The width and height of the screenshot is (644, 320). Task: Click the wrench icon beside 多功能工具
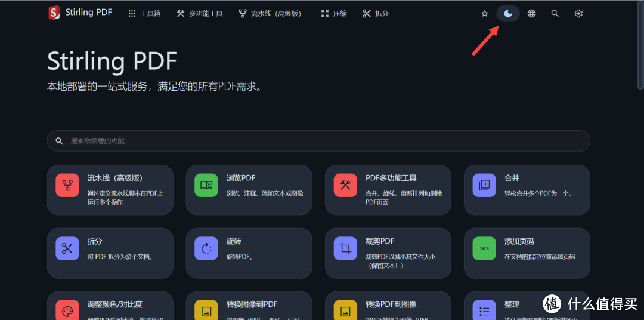coord(181,14)
